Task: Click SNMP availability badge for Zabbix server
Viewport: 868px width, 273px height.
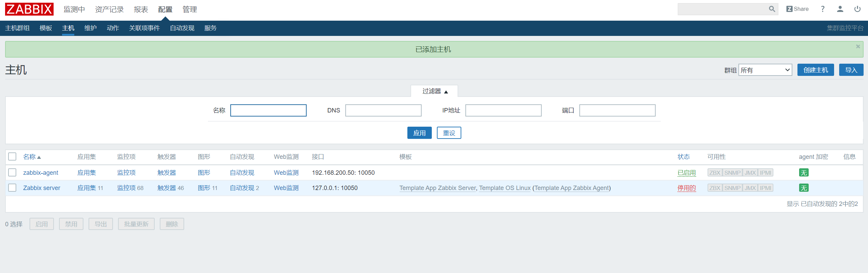Action: click(732, 188)
